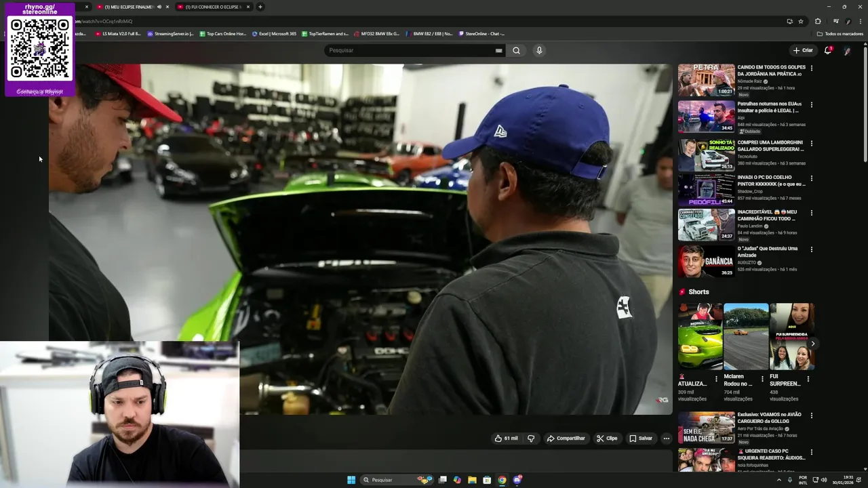The height and width of the screenshot is (488, 868).
Task: Open the YouTube notifications bell
Action: [828, 50]
